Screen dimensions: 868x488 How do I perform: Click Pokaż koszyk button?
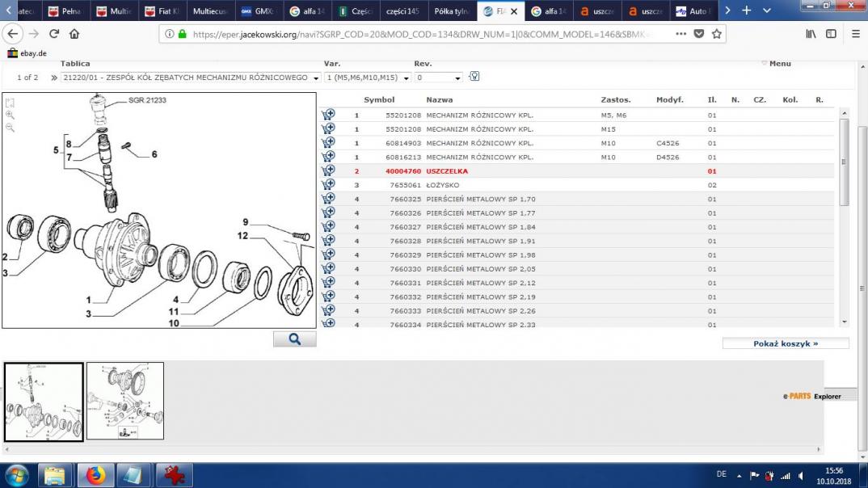click(x=786, y=343)
